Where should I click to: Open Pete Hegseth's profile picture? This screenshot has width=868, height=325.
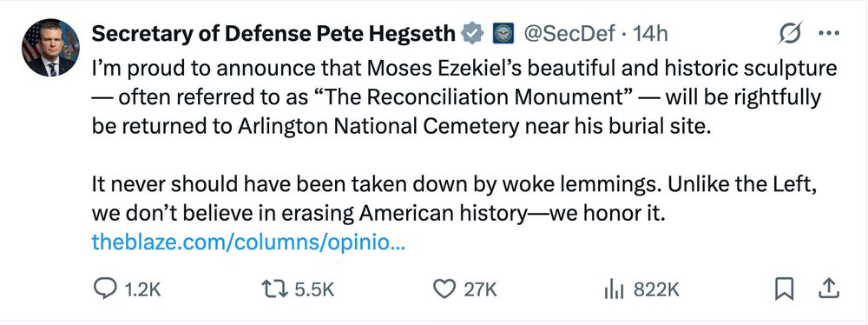click(50, 47)
